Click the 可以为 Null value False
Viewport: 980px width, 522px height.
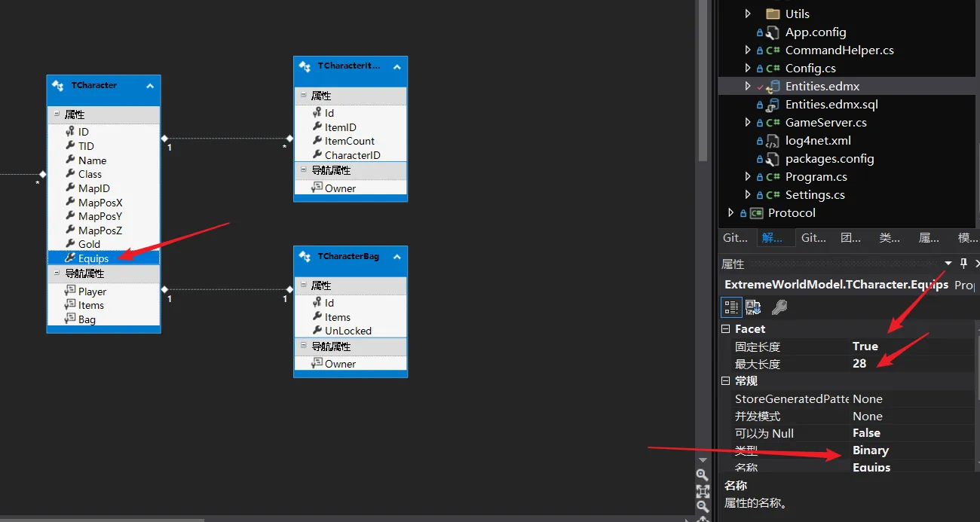(x=866, y=433)
